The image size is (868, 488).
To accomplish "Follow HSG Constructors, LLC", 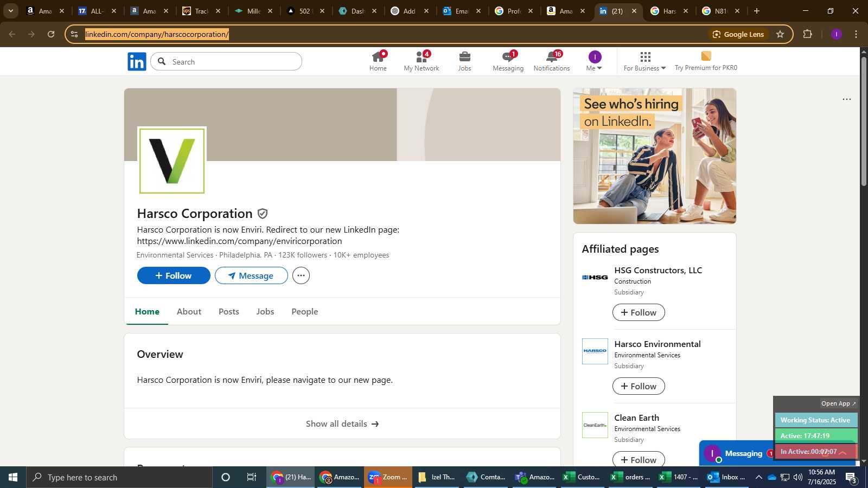I will click(639, 312).
